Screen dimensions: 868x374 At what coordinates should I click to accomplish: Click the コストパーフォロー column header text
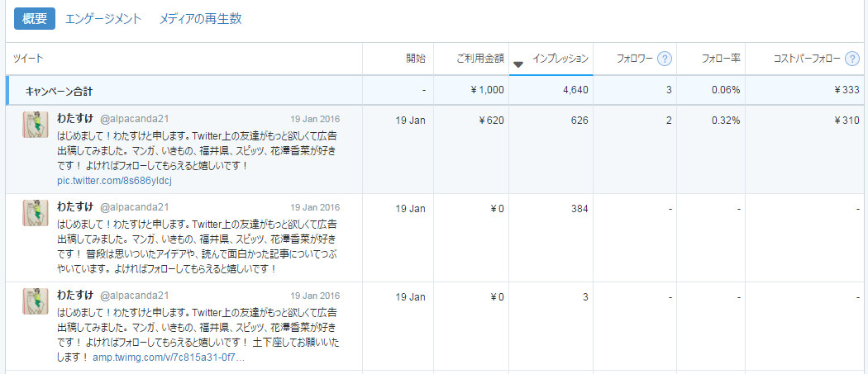pyautogui.click(x=807, y=58)
